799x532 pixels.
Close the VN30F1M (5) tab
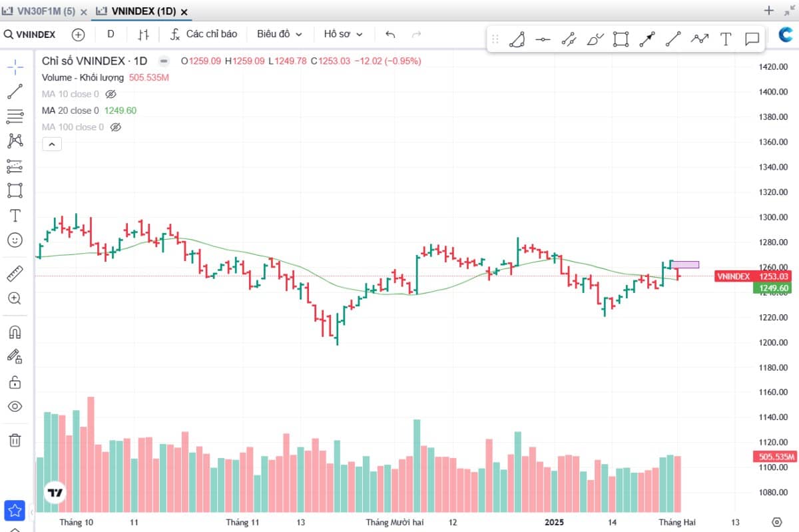click(x=83, y=12)
